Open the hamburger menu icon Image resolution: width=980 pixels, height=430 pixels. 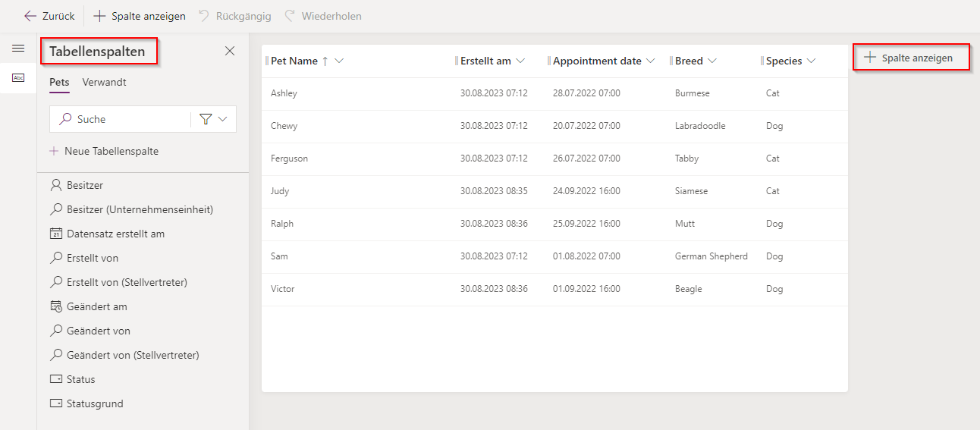[18, 49]
